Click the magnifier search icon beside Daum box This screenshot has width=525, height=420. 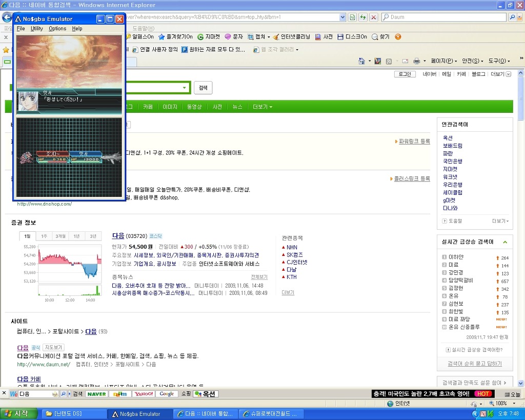[512, 17]
